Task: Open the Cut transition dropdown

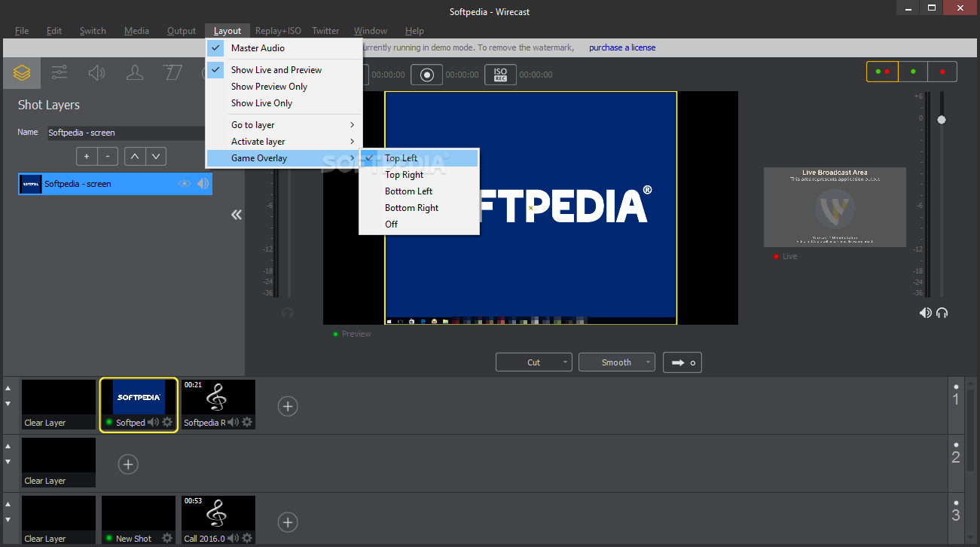Action: (534, 362)
